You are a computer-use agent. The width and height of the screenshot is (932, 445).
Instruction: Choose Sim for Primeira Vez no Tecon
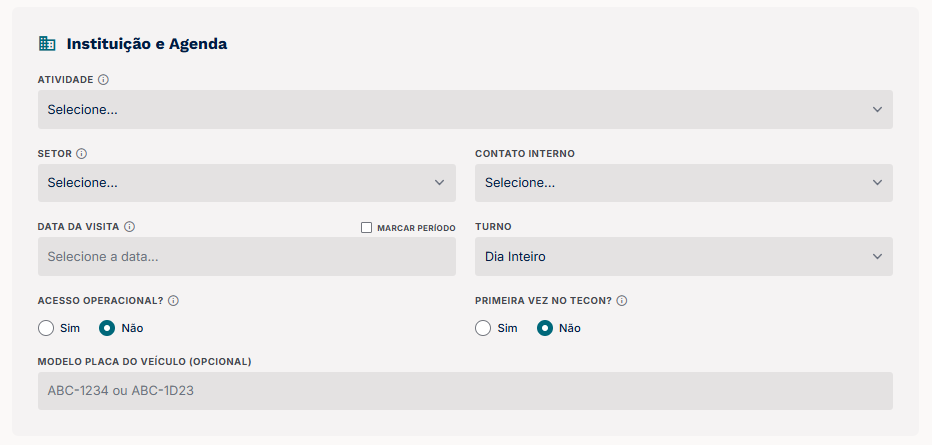point(483,328)
